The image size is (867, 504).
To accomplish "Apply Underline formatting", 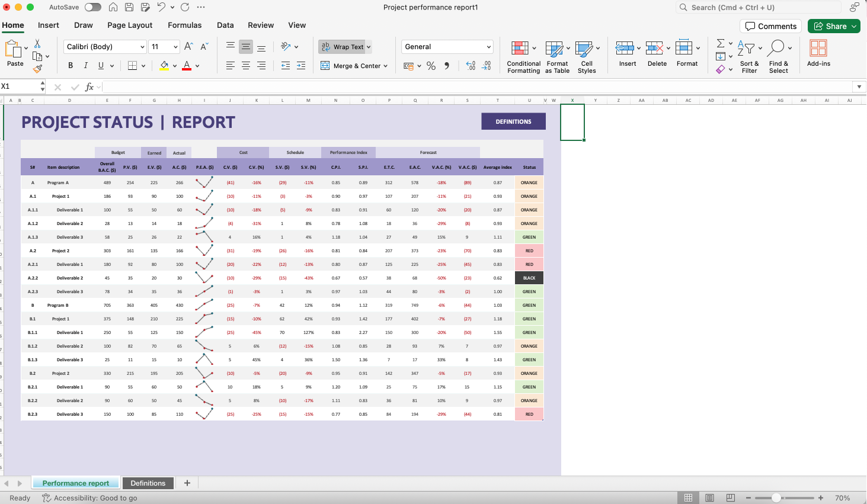I will click(101, 65).
